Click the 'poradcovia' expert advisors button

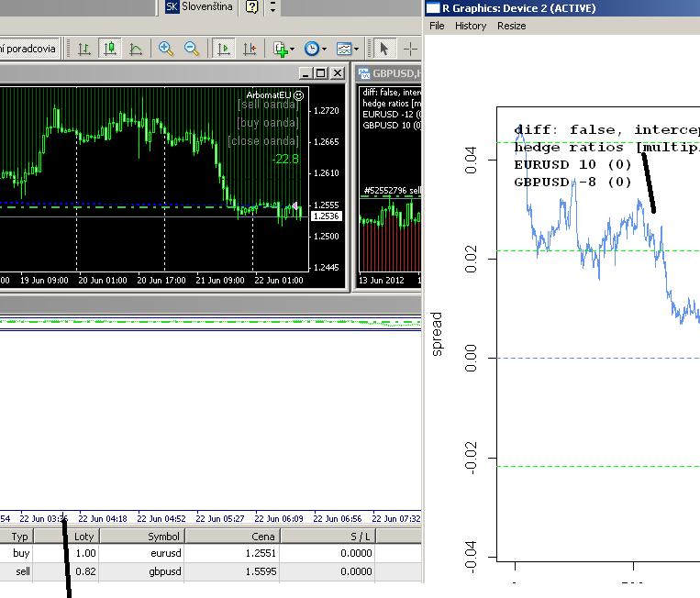click(x=29, y=49)
